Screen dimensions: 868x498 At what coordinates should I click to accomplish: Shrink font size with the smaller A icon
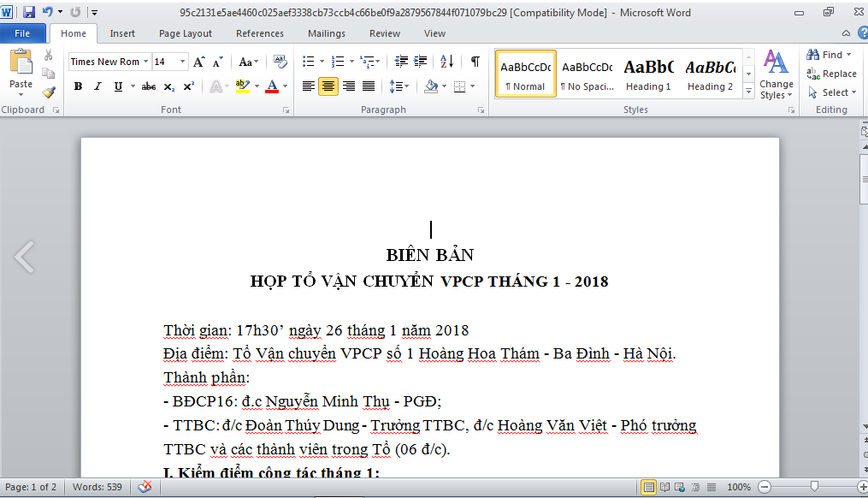(218, 62)
